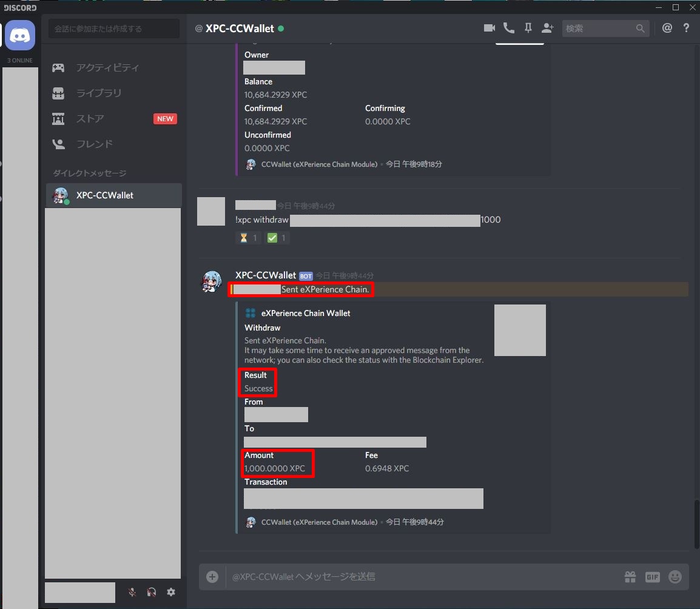This screenshot has width=700, height=609.
Task: Click the '!xpc withdraw' command text
Action: [261, 220]
